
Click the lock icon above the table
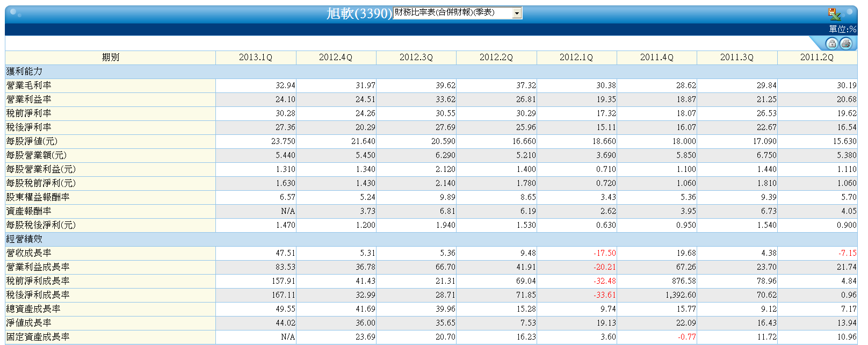[x=831, y=44]
